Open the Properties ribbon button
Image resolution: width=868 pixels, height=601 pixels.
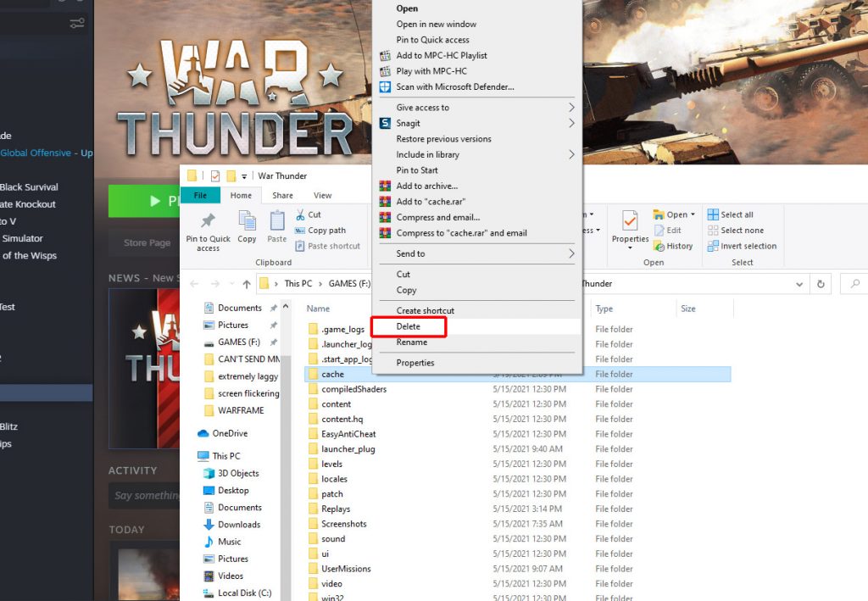[x=630, y=230]
